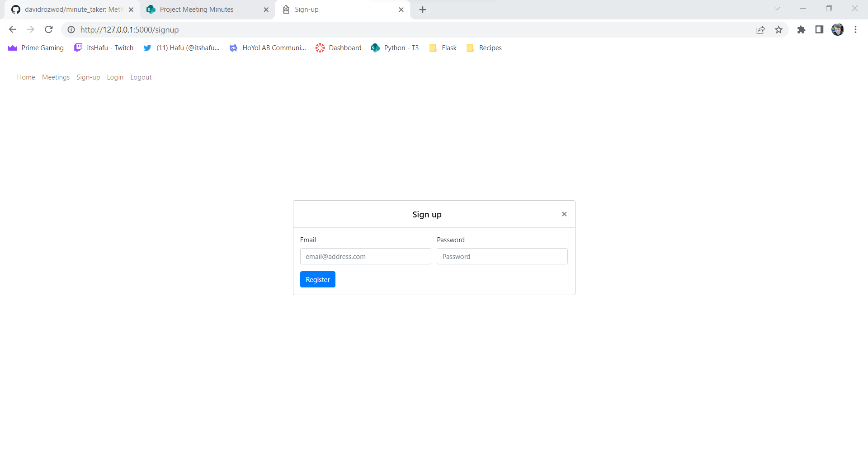The height and width of the screenshot is (461, 868).
Task: Open Hafu Twitter bookmark
Action: [181, 48]
